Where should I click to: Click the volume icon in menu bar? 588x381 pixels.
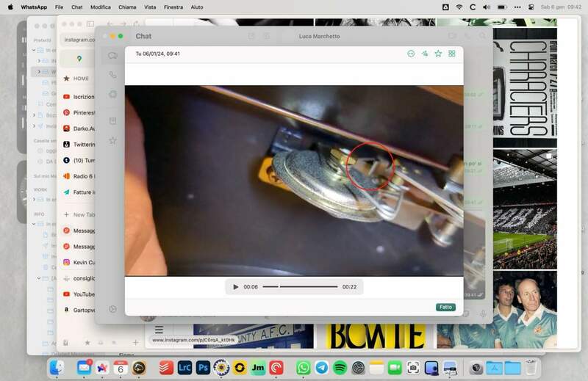pyautogui.click(x=487, y=7)
